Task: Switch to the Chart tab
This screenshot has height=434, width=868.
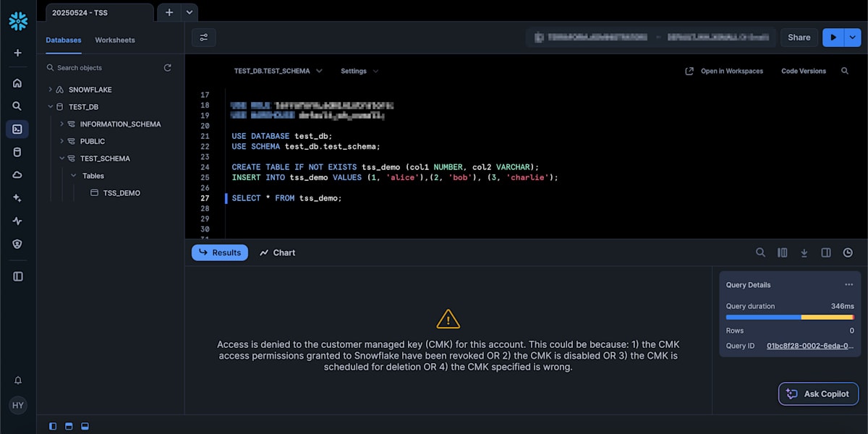Action: coord(278,252)
